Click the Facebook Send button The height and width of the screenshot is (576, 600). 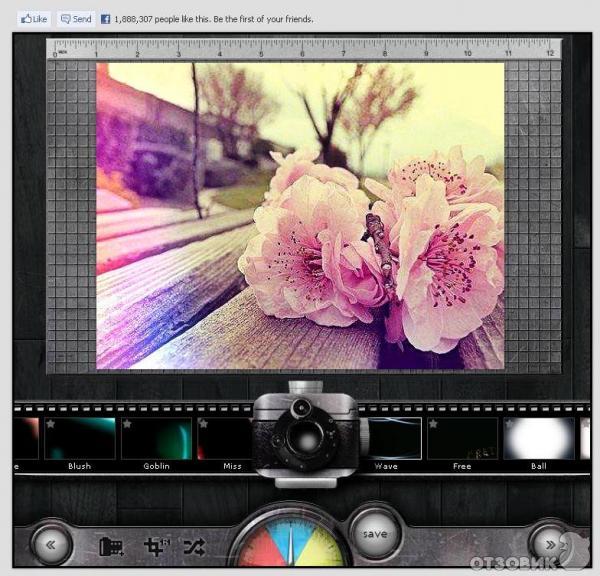76,19
